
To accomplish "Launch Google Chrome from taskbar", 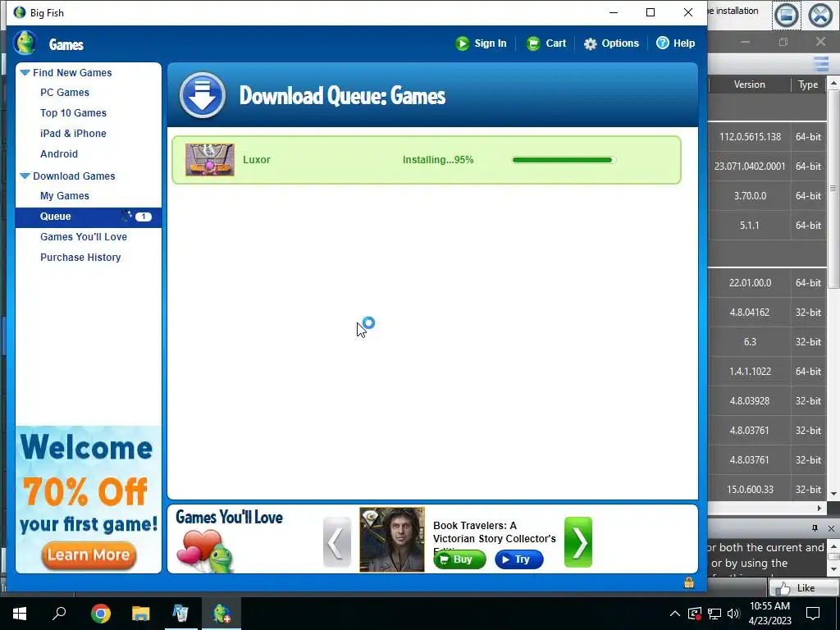I will pyautogui.click(x=100, y=614).
